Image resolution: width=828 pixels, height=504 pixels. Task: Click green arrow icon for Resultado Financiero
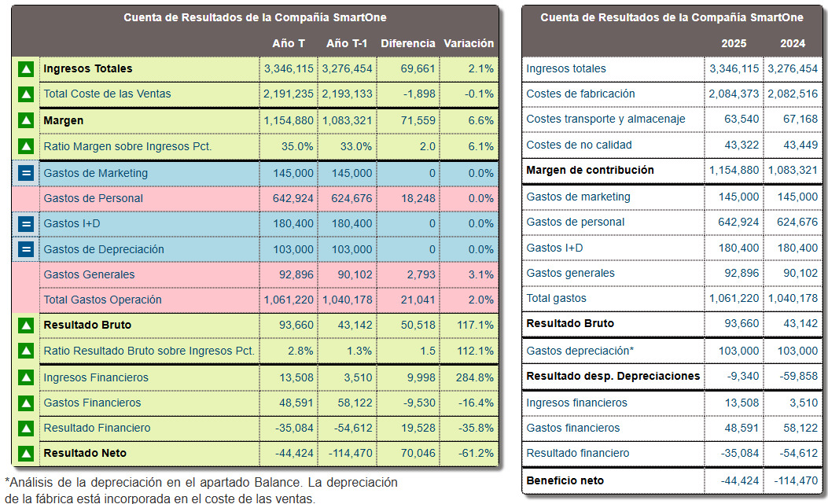tap(26, 428)
